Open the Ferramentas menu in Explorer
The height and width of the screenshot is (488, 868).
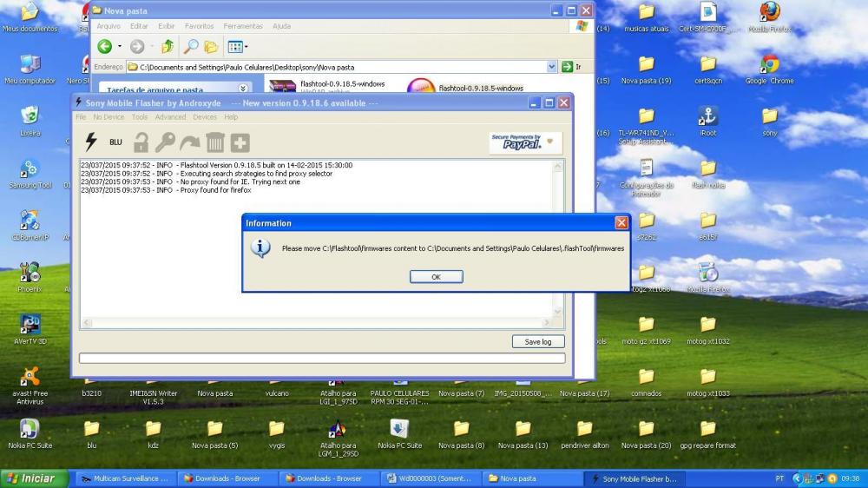(x=242, y=26)
